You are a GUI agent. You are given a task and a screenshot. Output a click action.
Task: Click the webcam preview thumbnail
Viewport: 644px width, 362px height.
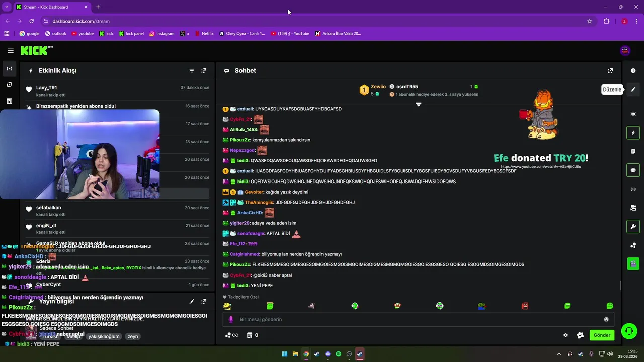80,154
